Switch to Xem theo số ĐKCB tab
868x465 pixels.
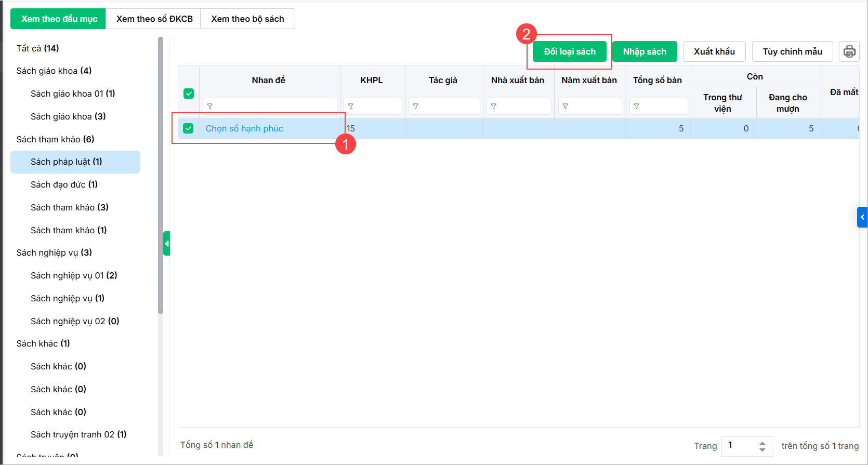(154, 19)
